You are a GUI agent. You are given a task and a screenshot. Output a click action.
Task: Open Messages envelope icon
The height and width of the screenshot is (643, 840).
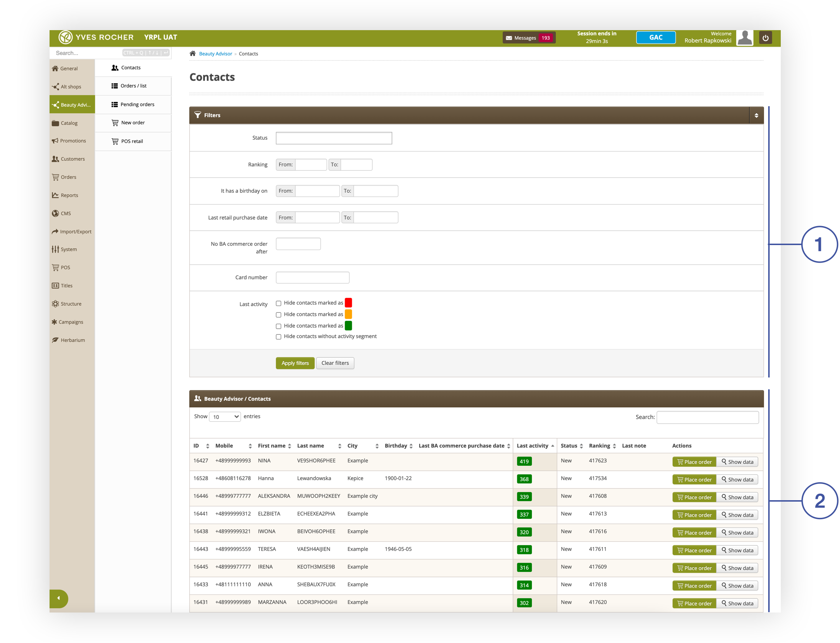[509, 38]
